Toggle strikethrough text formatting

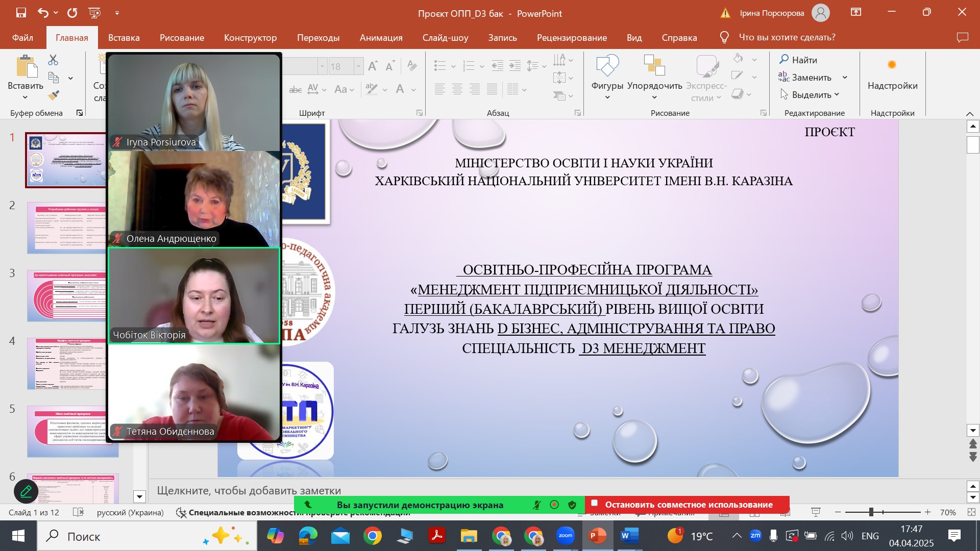coord(295,90)
